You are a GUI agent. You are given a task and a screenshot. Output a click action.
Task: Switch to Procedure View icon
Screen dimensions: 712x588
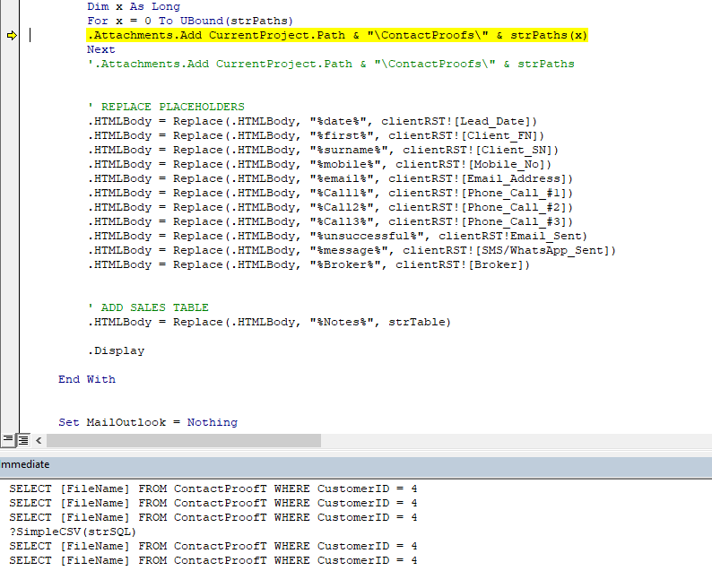pyautogui.click(x=8, y=439)
